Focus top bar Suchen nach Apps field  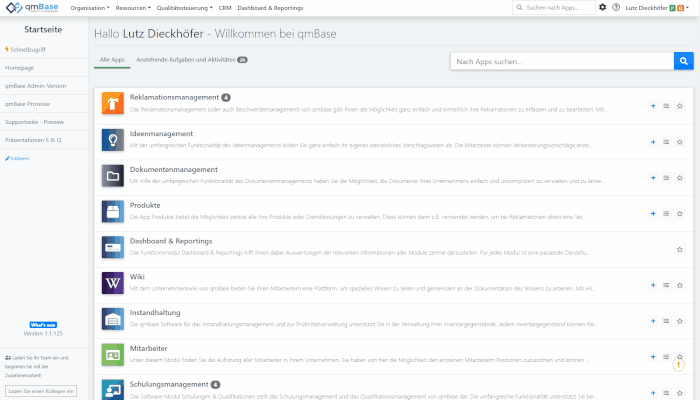point(554,7)
